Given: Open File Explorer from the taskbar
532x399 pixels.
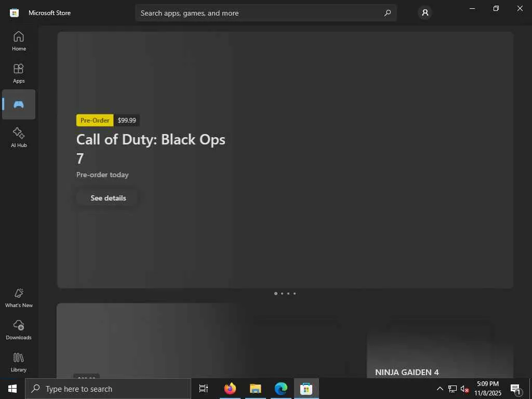Looking at the screenshot, I should tap(256, 389).
